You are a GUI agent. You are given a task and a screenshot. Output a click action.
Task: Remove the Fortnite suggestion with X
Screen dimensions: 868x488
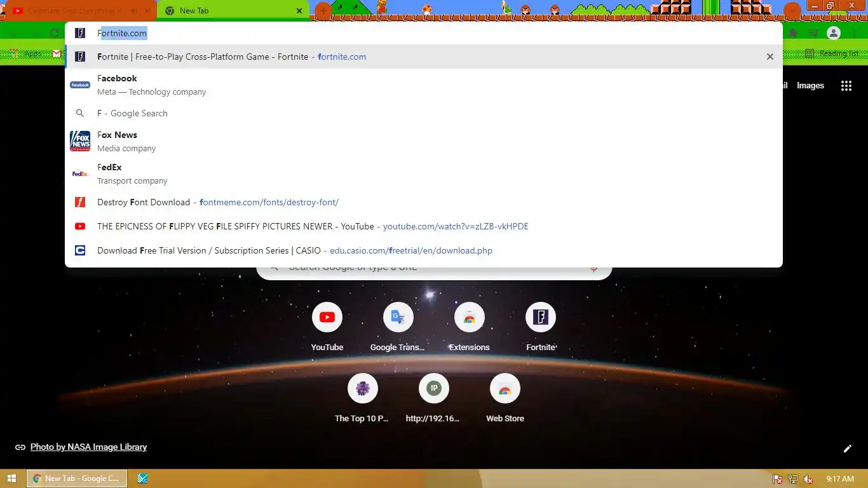[770, 57]
